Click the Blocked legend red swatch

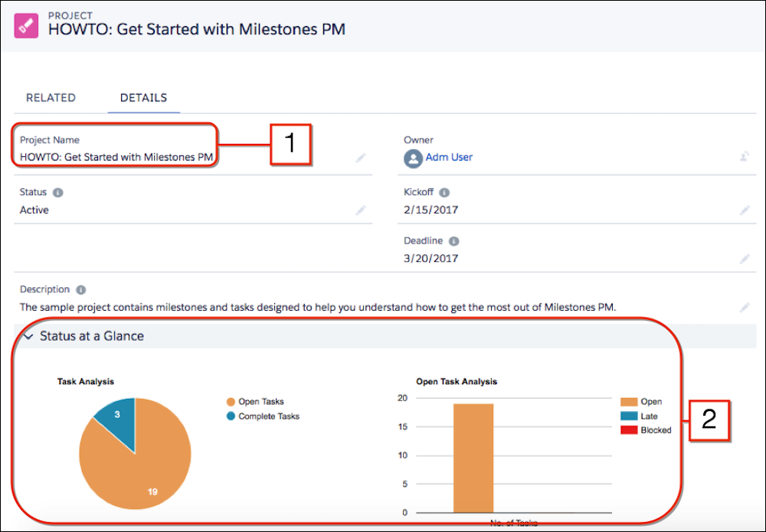tap(629, 430)
